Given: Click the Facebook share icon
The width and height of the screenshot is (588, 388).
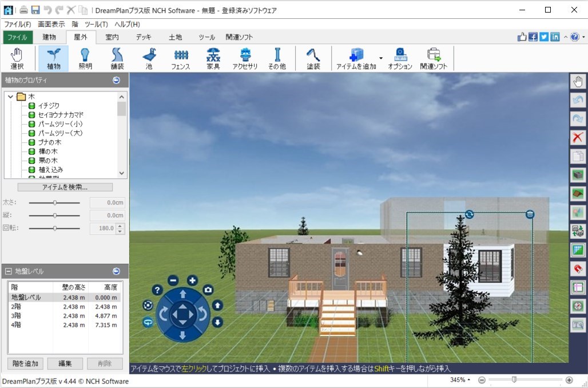Looking at the screenshot, I should [533, 37].
